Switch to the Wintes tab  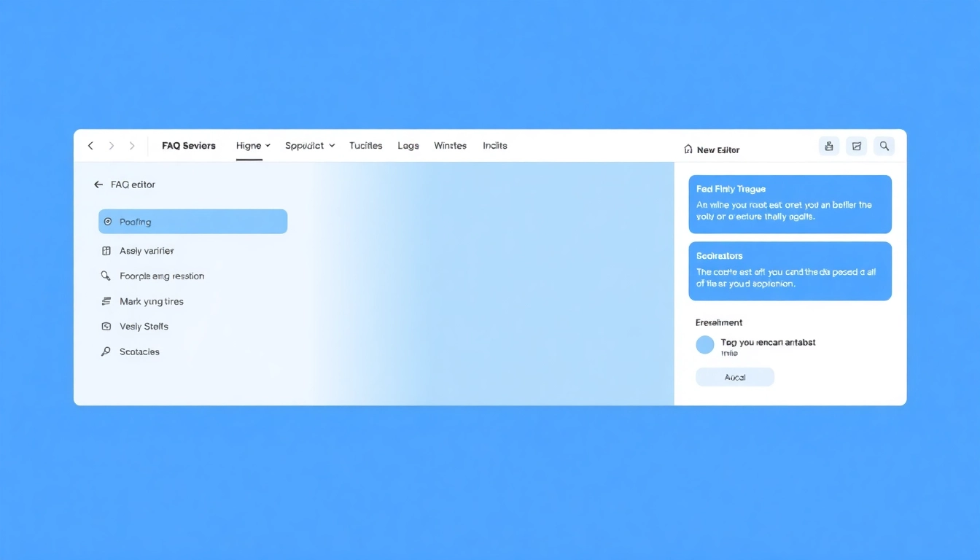click(450, 146)
